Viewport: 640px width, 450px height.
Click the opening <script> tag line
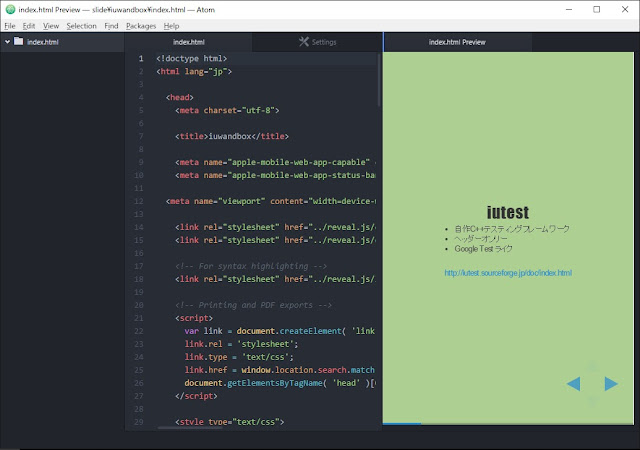click(x=194, y=318)
